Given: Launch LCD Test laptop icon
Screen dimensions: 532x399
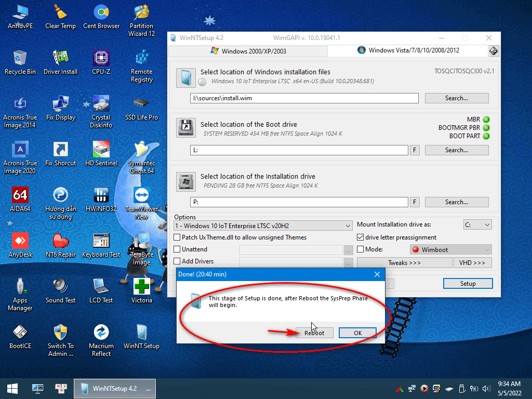Looking at the screenshot, I should pyautogui.click(x=101, y=291).
